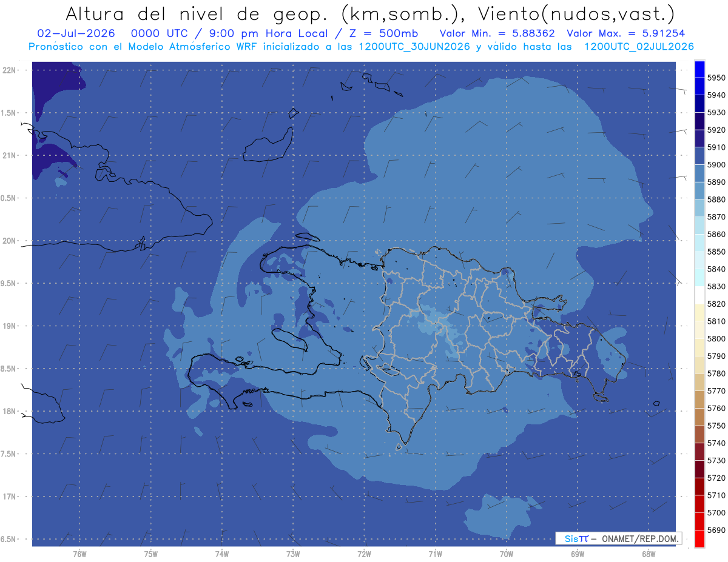Pick the color swatch between 5880 and 5890

point(699,190)
